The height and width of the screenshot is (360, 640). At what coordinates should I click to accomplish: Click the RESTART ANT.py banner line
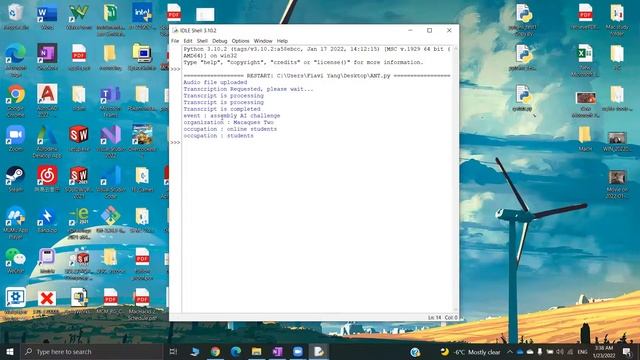(317, 76)
